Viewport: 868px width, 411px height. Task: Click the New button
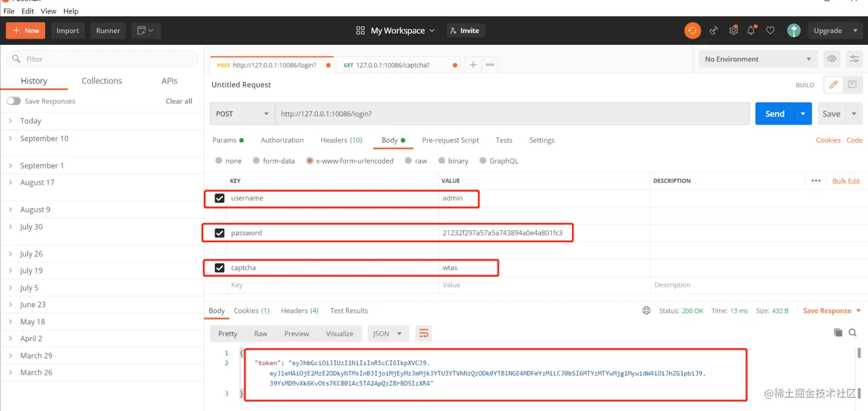[x=26, y=30]
